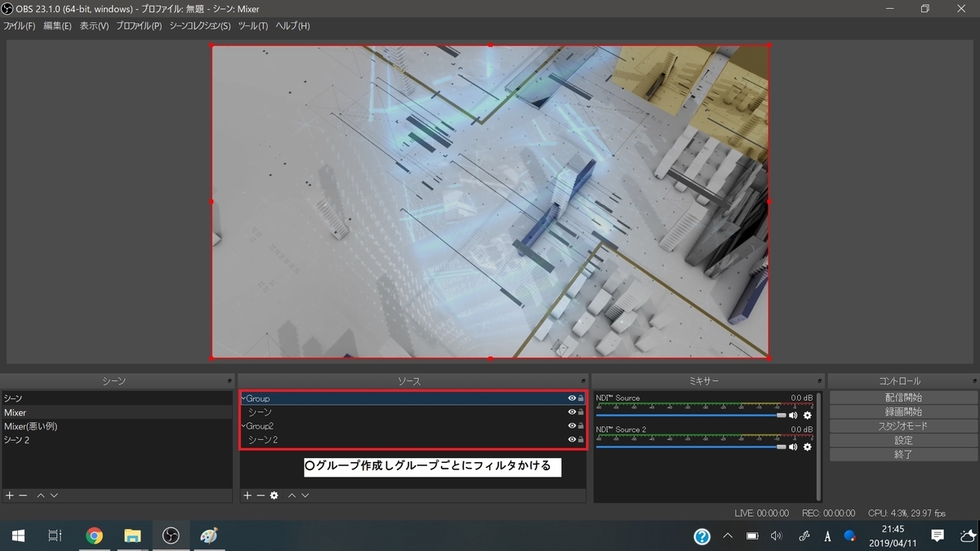Remove the selected scene with the minus icon
The image size is (980, 551).
click(23, 495)
